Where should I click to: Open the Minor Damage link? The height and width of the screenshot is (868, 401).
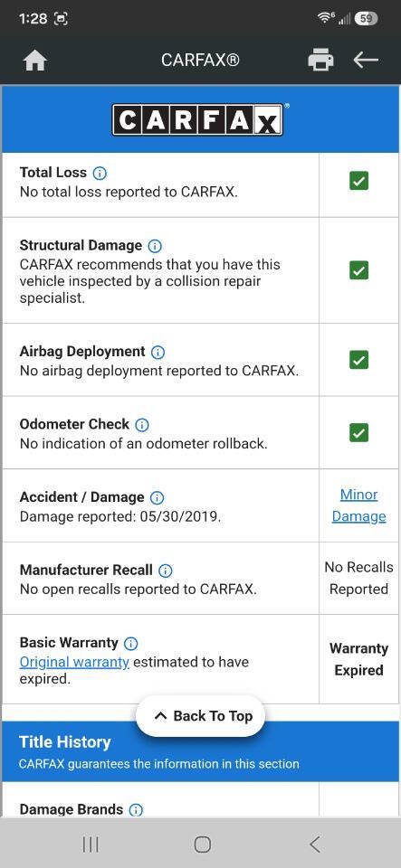click(x=358, y=505)
